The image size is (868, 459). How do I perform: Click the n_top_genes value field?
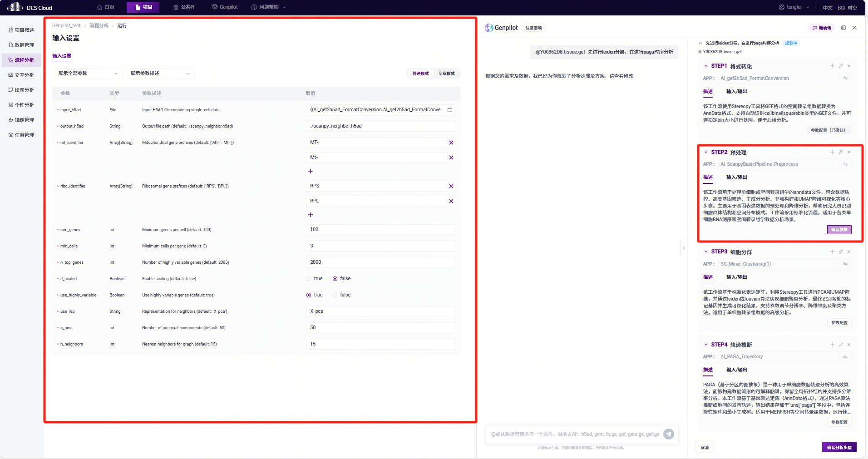pos(380,262)
